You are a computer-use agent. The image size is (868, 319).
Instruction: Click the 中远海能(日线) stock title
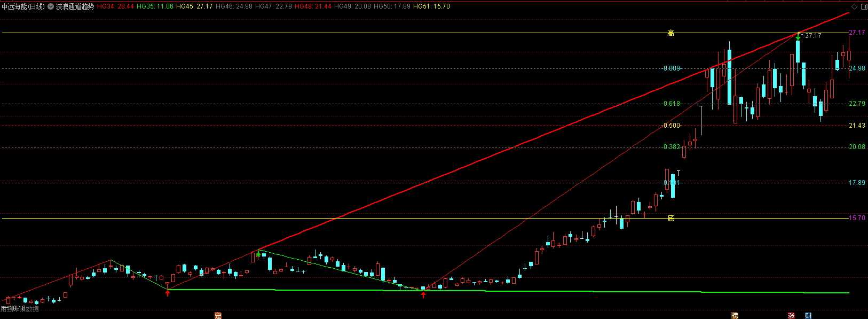(x=23, y=6)
